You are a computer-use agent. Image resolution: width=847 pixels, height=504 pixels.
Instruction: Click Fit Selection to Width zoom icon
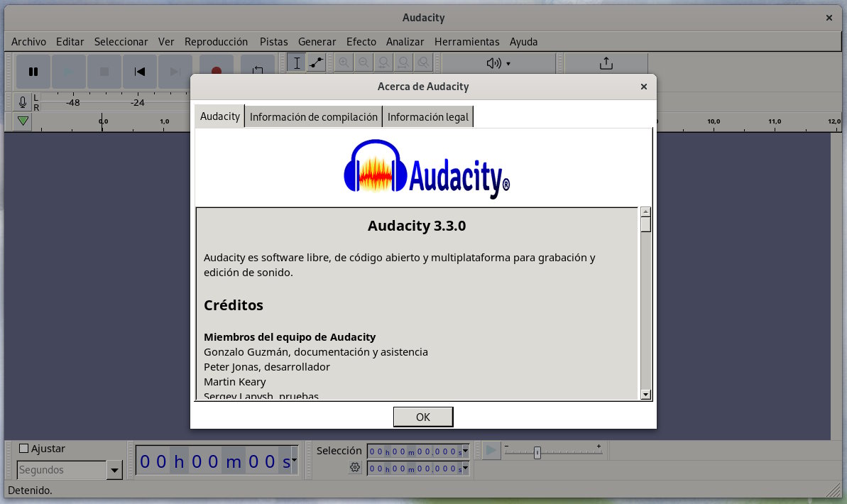(x=383, y=62)
